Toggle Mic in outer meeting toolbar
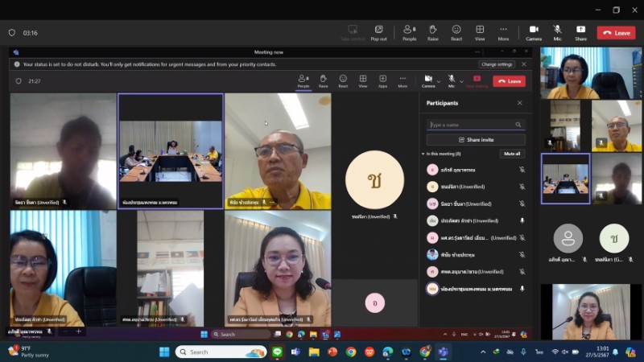 (557, 32)
